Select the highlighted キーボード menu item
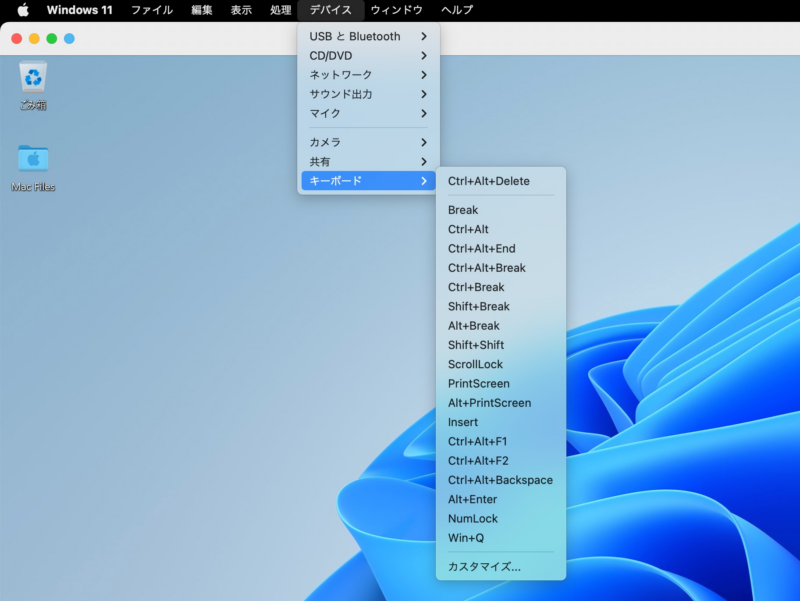This screenshot has width=800, height=601. click(x=368, y=181)
